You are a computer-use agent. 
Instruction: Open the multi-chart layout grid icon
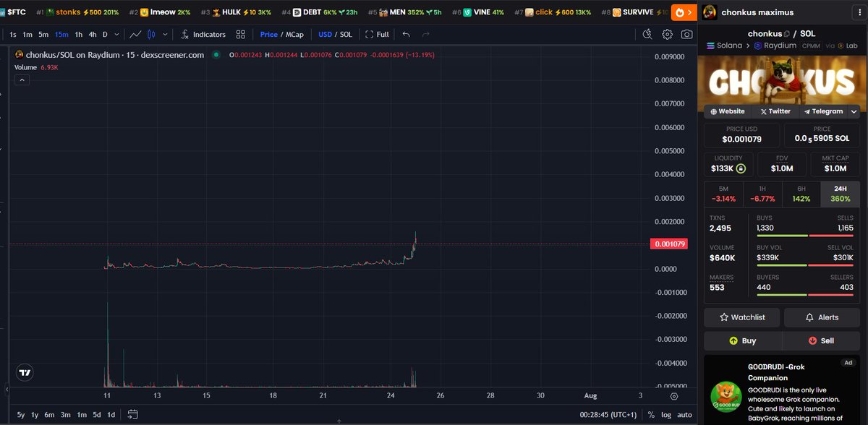pos(241,34)
